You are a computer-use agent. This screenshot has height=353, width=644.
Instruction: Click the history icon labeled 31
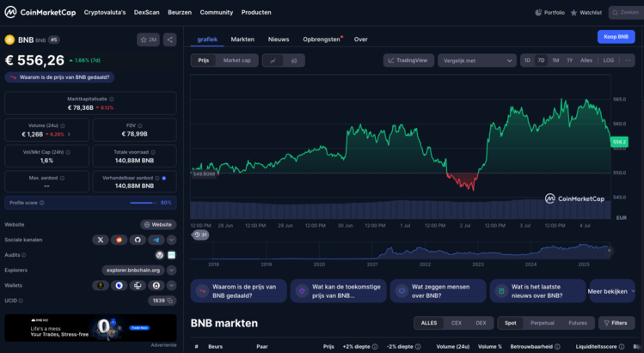point(200,234)
